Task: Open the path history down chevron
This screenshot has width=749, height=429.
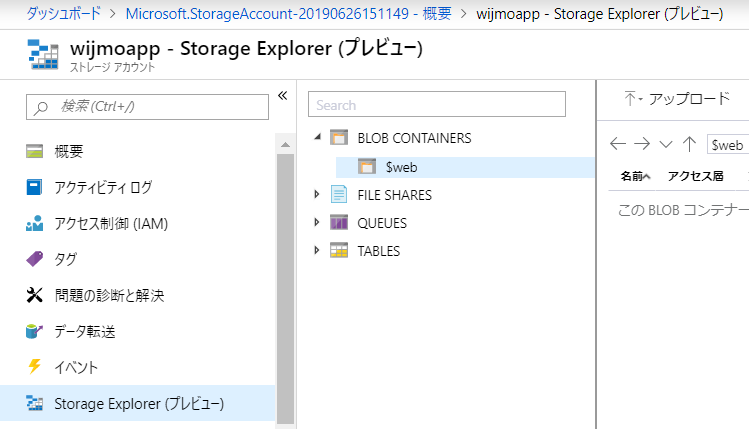Action: coord(666,144)
